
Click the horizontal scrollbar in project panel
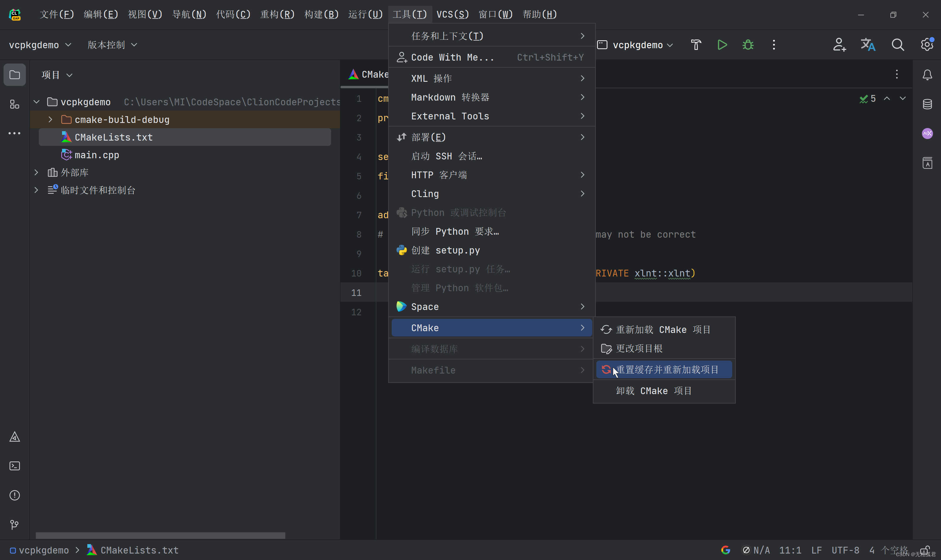click(x=160, y=535)
